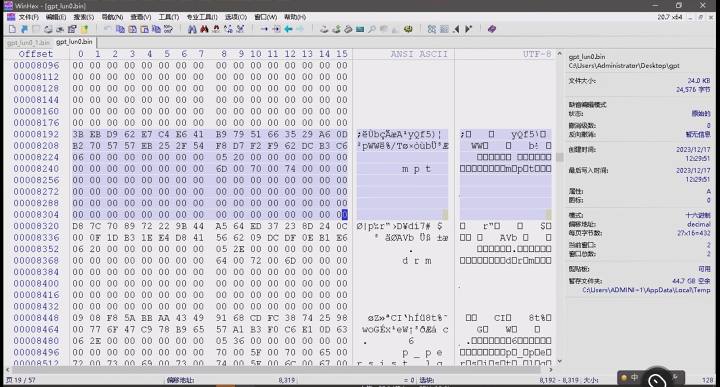720x387 pixels.
Task: Click the Offset column header
Action: pyautogui.click(x=36, y=54)
